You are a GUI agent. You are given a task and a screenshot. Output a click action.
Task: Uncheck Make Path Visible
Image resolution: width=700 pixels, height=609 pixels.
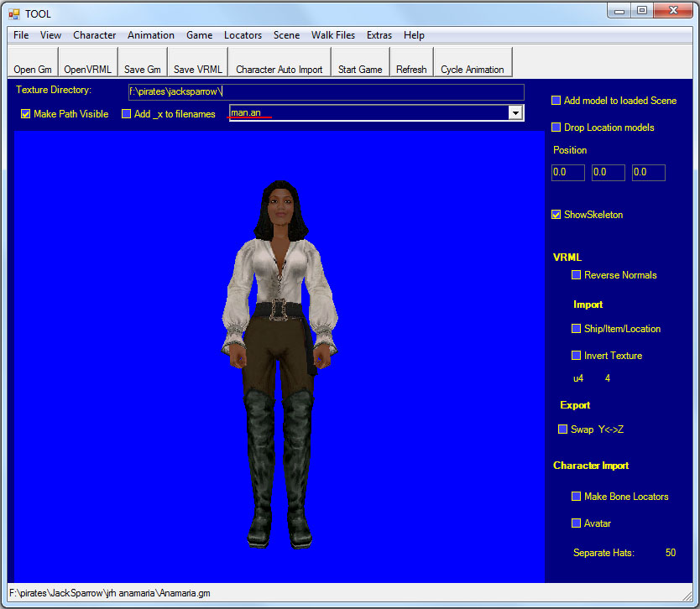tap(25, 114)
